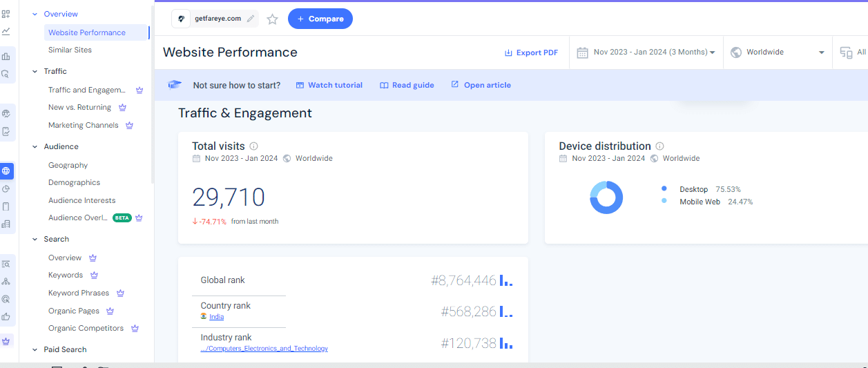Star getfareye.com as a favorite
This screenshot has width=868, height=368.
point(272,19)
